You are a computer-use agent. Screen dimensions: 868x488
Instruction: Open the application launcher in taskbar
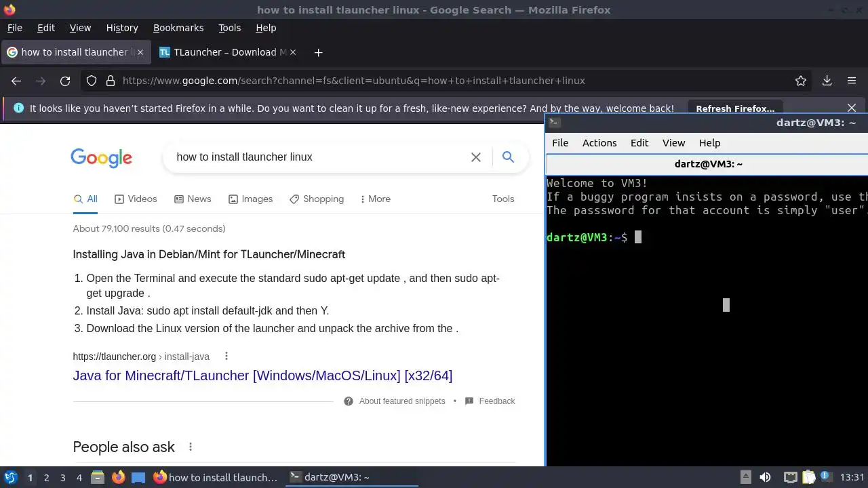(x=11, y=477)
